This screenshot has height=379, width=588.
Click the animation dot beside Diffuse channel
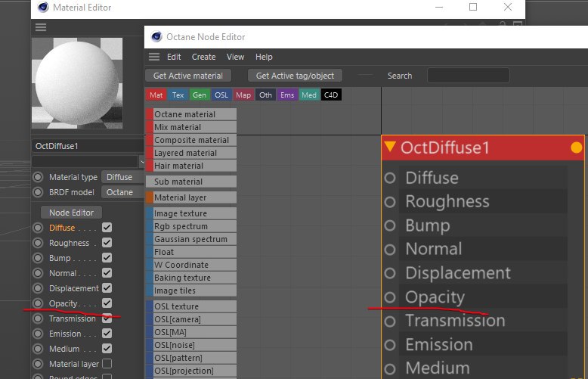[38, 228]
